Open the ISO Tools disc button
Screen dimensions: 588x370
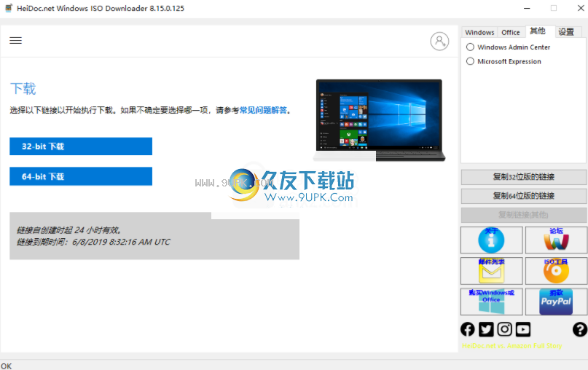(556, 271)
